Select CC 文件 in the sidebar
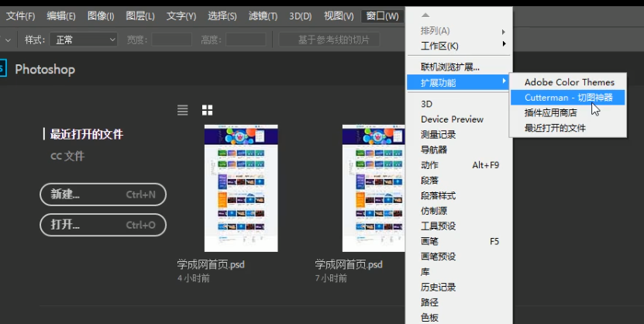This screenshot has width=644, height=324. click(67, 156)
